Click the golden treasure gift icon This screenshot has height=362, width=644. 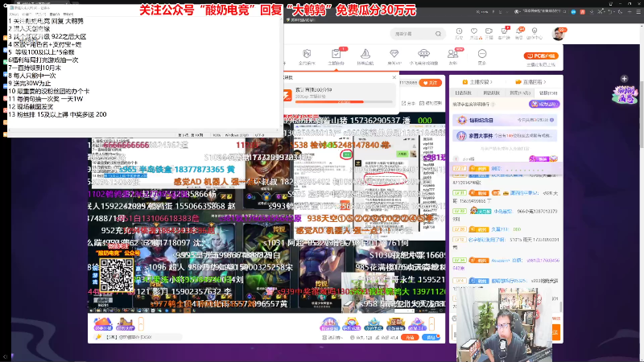(395, 324)
